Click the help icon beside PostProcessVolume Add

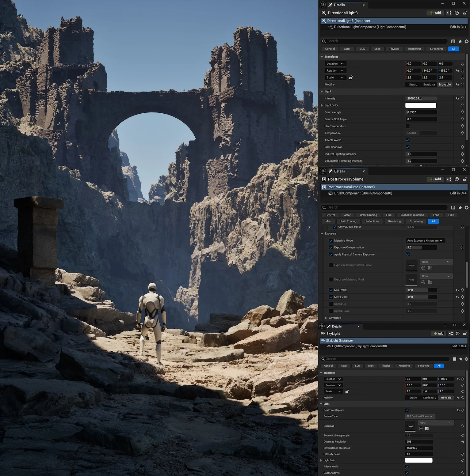pyautogui.click(x=457, y=179)
